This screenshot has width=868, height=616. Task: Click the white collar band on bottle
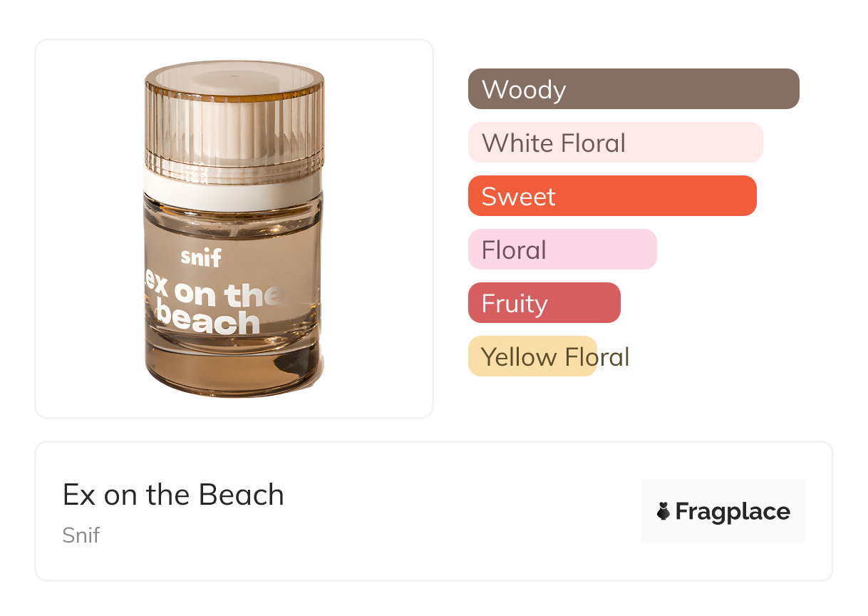pos(232,190)
